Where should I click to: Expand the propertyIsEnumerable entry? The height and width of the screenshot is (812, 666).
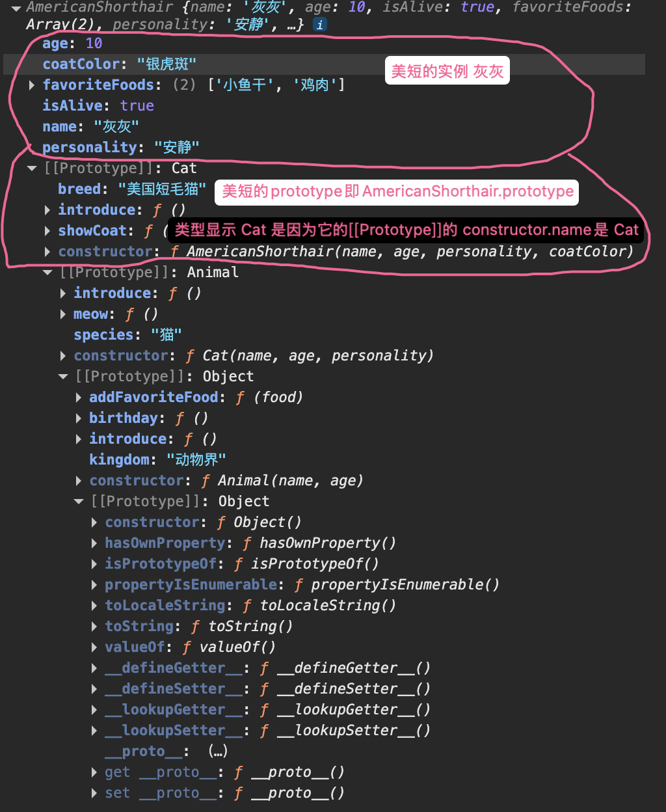coord(94,585)
